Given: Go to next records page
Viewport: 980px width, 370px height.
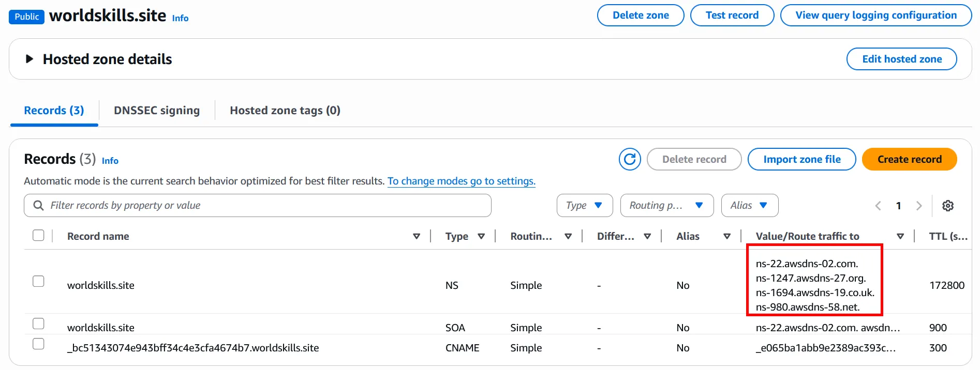Looking at the screenshot, I should coord(919,206).
